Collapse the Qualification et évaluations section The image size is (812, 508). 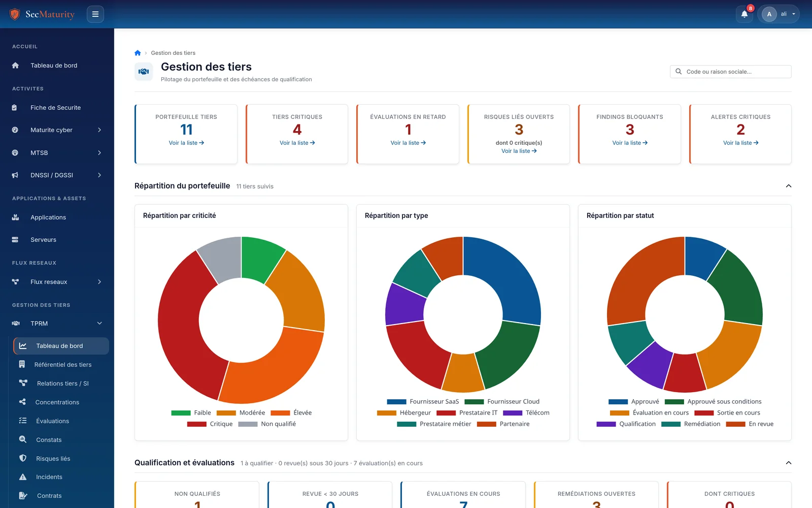789,463
